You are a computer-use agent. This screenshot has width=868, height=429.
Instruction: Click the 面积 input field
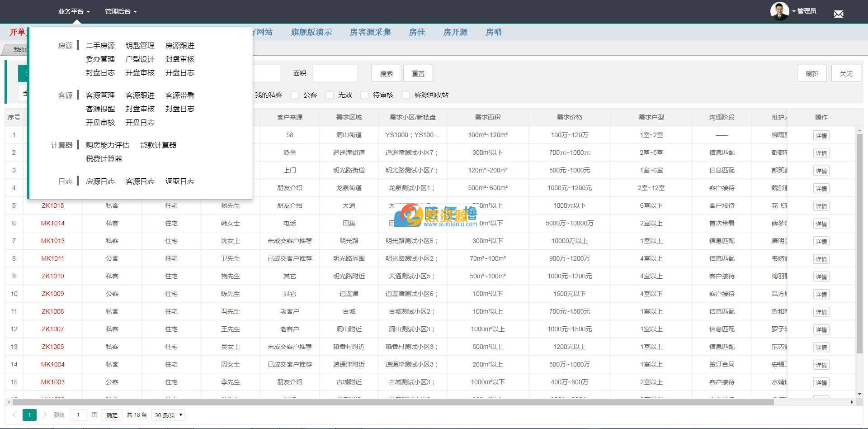335,73
